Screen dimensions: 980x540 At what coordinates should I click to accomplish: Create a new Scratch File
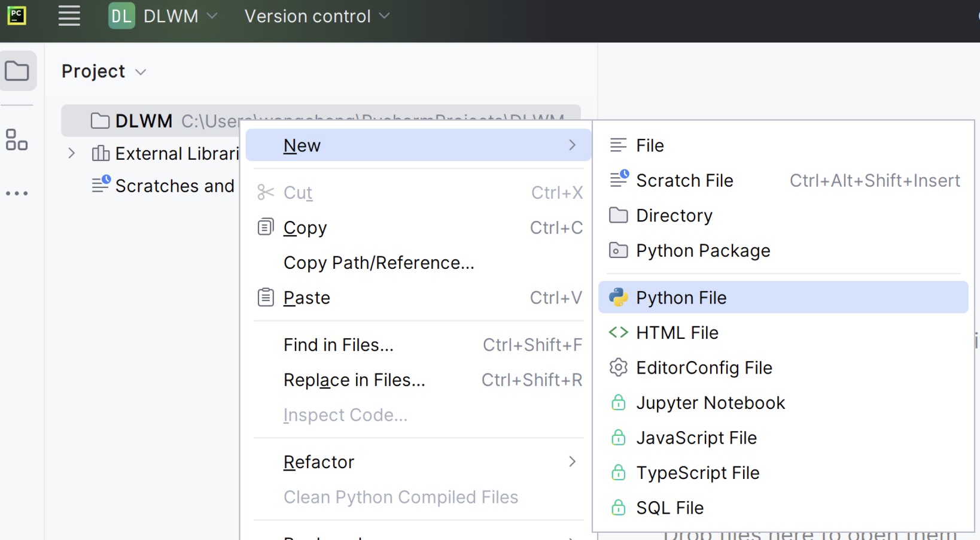point(783,180)
